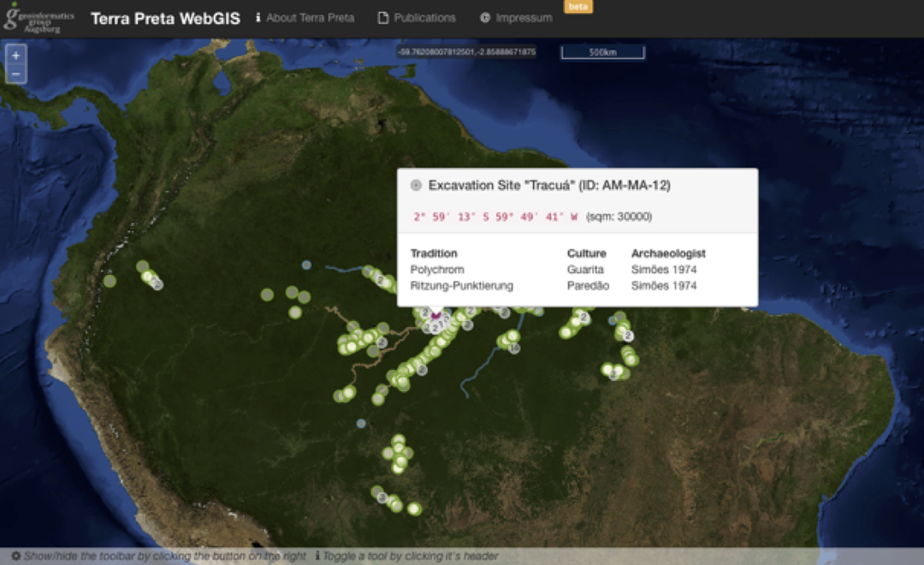Image resolution: width=924 pixels, height=565 pixels.
Task: Select the purple highlighted site marker
Action: pyautogui.click(x=435, y=316)
